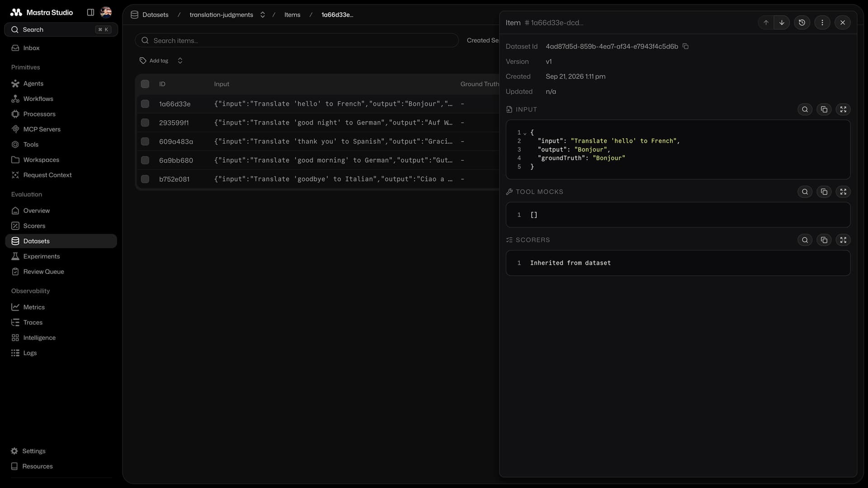Open the translation-judgments dataset switcher
The width and height of the screenshot is (868, 488).
click(x=263, y=15)
